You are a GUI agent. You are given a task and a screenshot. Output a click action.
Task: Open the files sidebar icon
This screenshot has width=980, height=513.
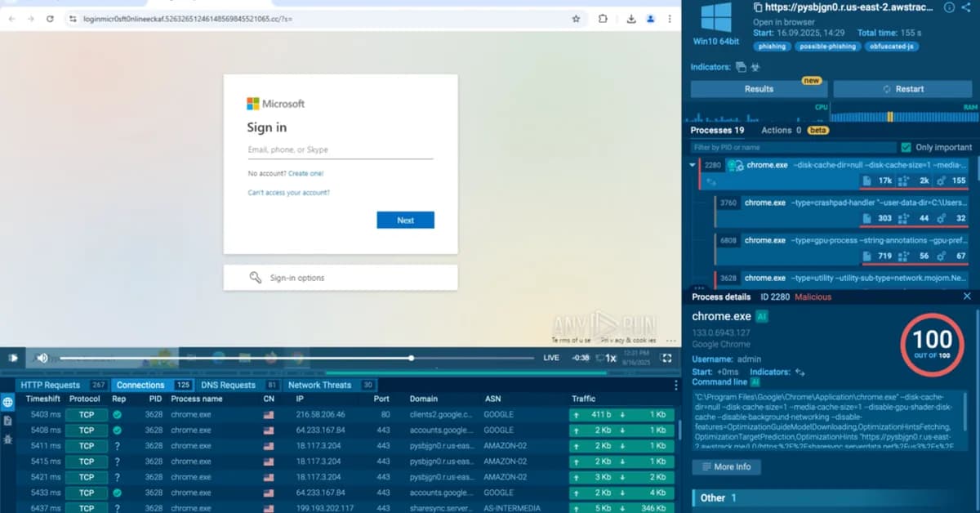pos(7,421)
